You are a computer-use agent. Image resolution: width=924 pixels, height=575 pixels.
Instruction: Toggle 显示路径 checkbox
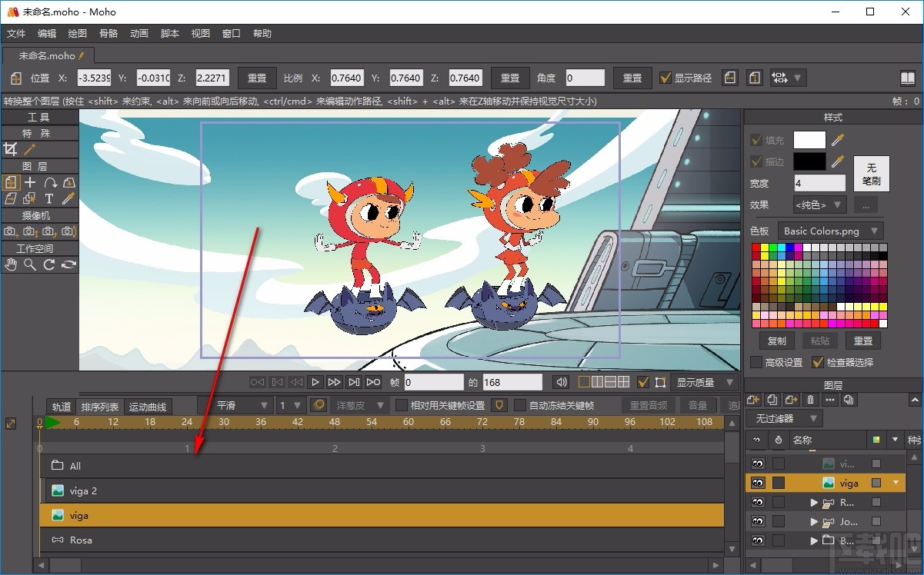pos(666,78)
